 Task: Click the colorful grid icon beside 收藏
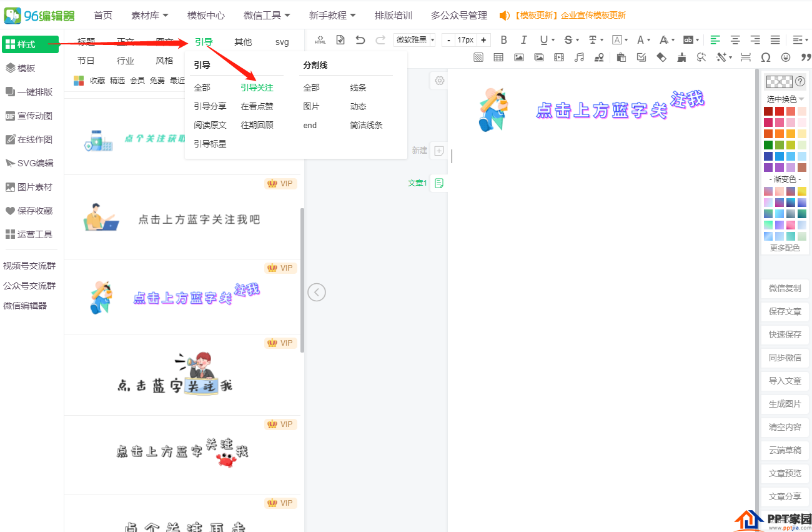point(79,80)
